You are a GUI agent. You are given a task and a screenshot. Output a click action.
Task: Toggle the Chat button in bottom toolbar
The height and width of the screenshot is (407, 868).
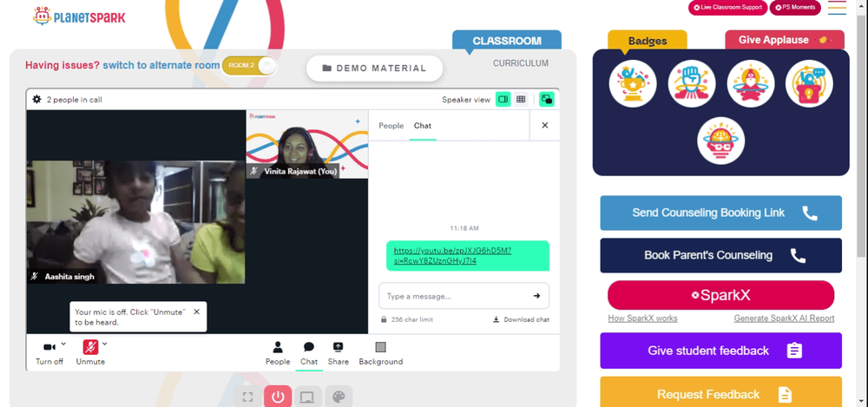[309, 353]
